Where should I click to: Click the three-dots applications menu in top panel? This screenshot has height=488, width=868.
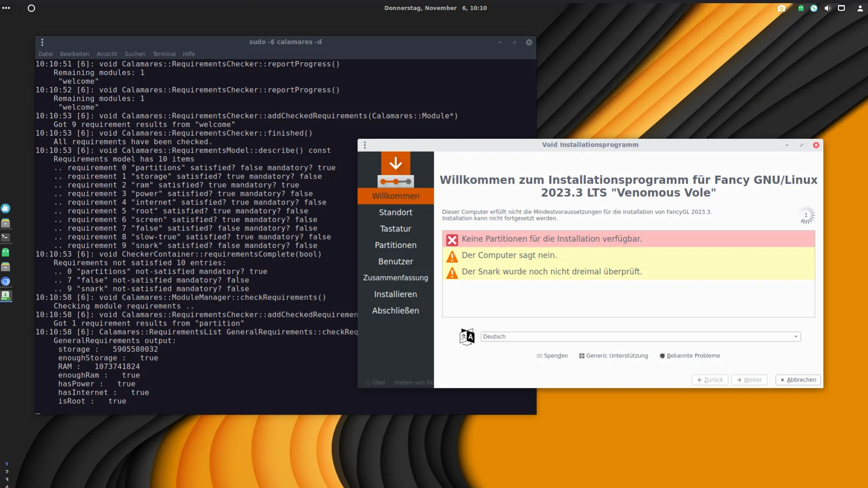(x=6, y=8)
